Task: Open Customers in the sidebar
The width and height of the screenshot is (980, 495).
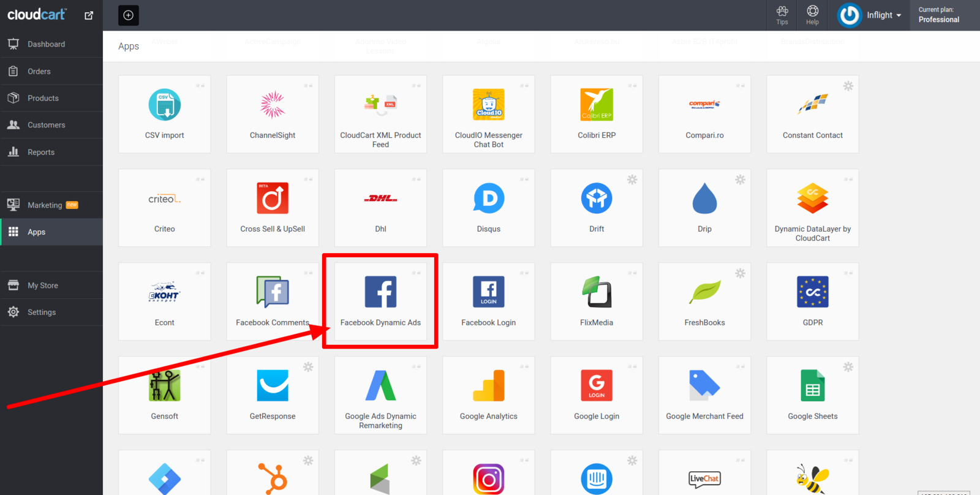Action: tap(51, 125)
